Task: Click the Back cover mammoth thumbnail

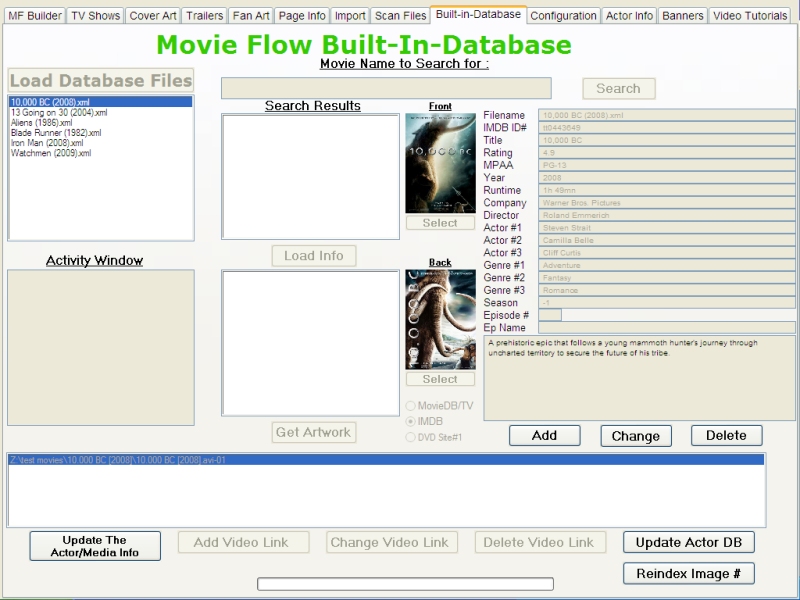Action: (x=440, y=319)
